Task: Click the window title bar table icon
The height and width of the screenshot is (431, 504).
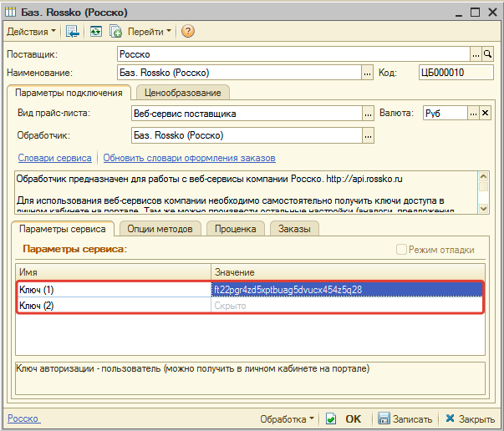Action: (x=10, y=13)
